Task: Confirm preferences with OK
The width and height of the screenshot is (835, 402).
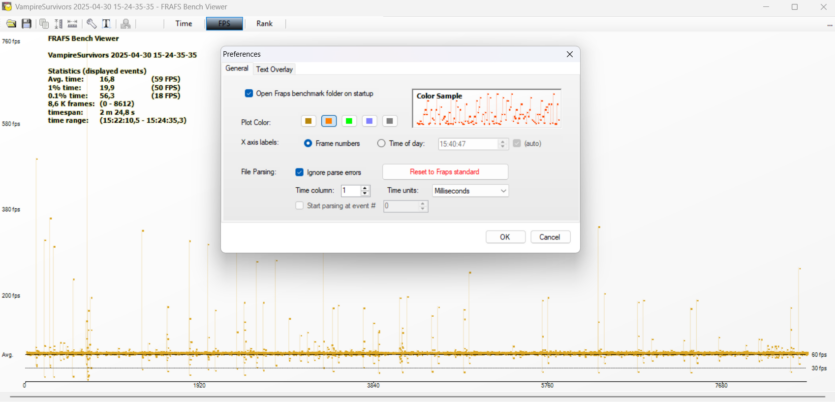Action: tap(505, 237)
